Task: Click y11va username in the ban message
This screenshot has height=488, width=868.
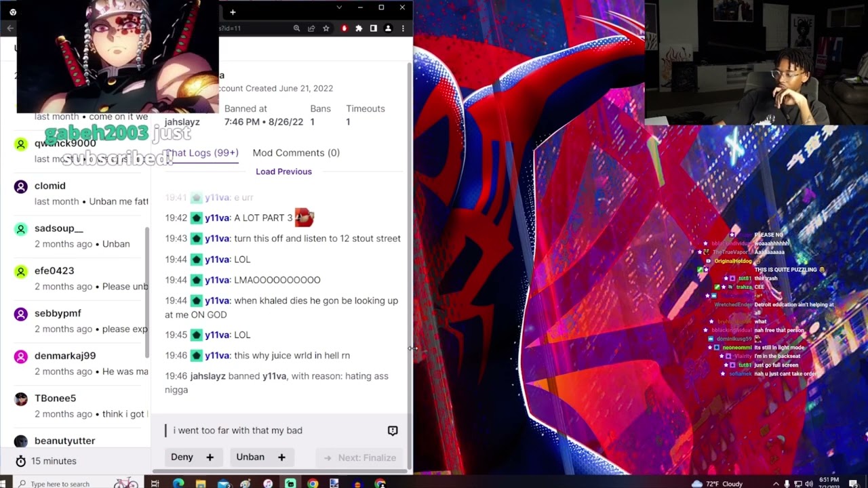Action: pyautogui.click(x=274, y=376)
